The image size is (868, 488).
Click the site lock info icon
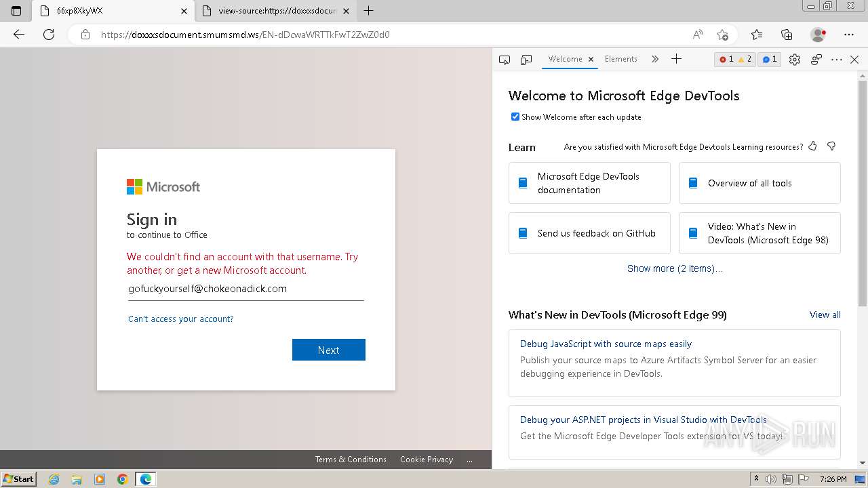coord(85,35)
